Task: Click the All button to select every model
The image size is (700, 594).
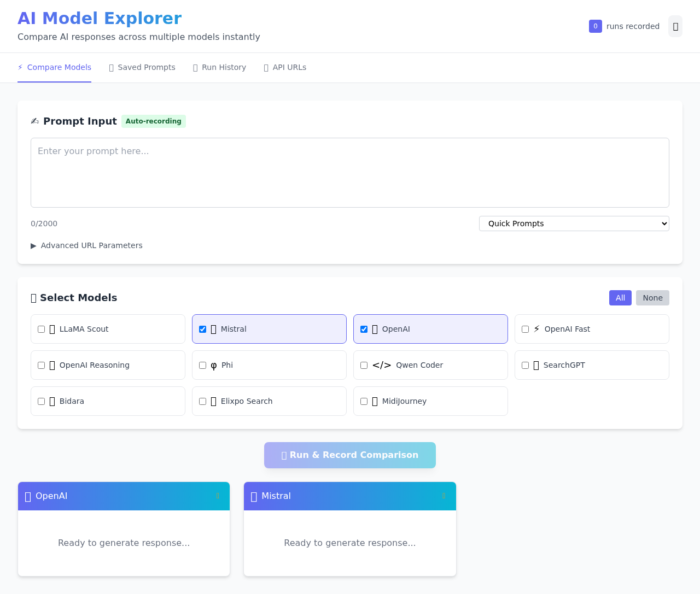Action: coord(620,298)
